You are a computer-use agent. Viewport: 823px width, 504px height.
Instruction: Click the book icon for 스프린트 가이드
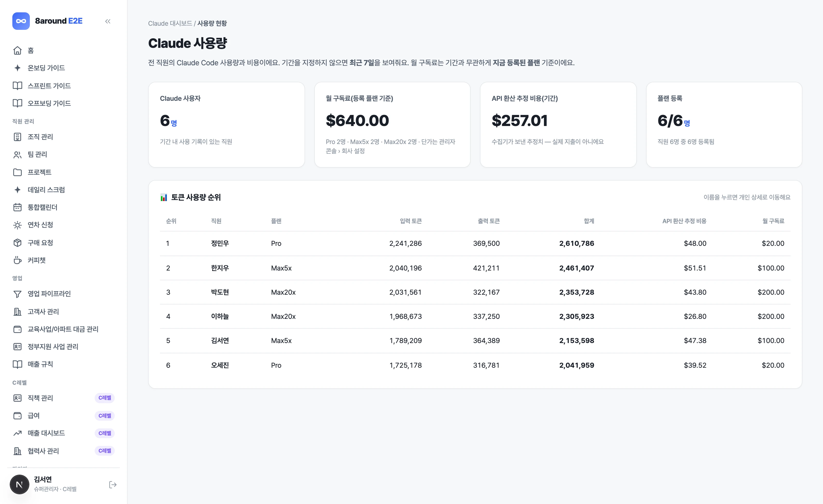17,86
